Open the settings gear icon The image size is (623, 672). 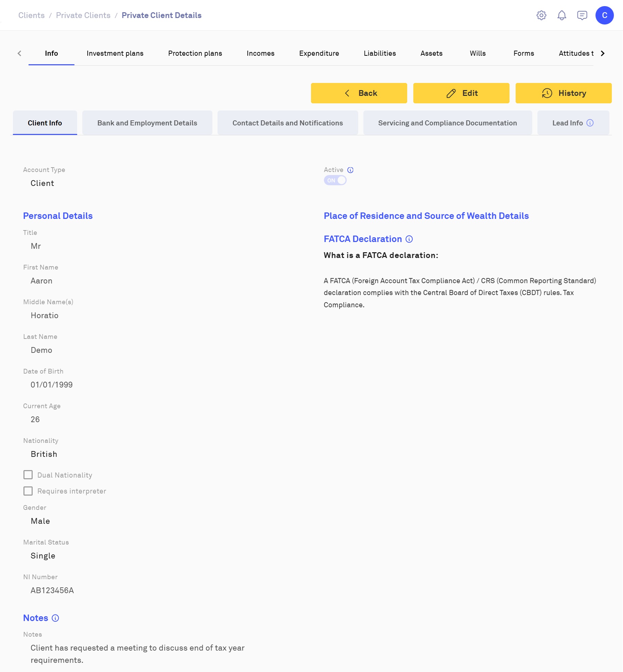coord(541,15)
